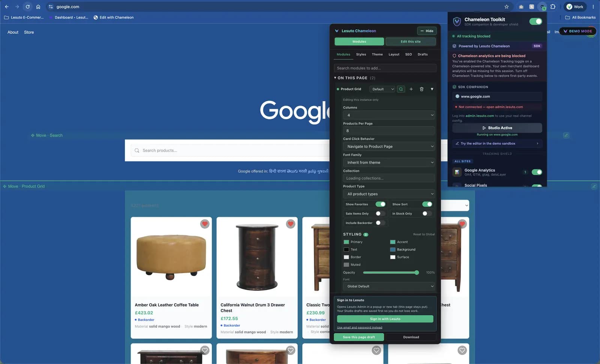
Task: Expand Try the editor in demo sandbox chevron
Action: pos(537,143)
